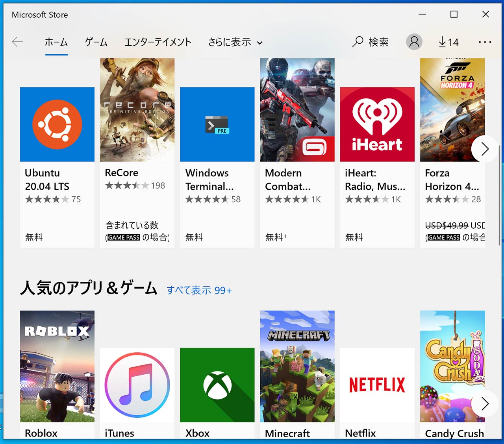This screenshot has height=444, width=504.
Task: Click the Ubuntu star rating 75
Action: [53, 199]
